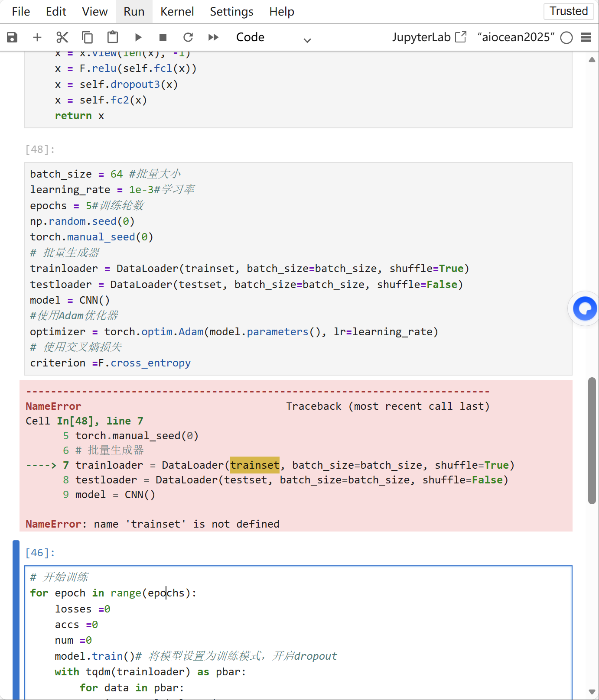
Task: Click the vertical scrollbar thumb
Action: point(592,441)
